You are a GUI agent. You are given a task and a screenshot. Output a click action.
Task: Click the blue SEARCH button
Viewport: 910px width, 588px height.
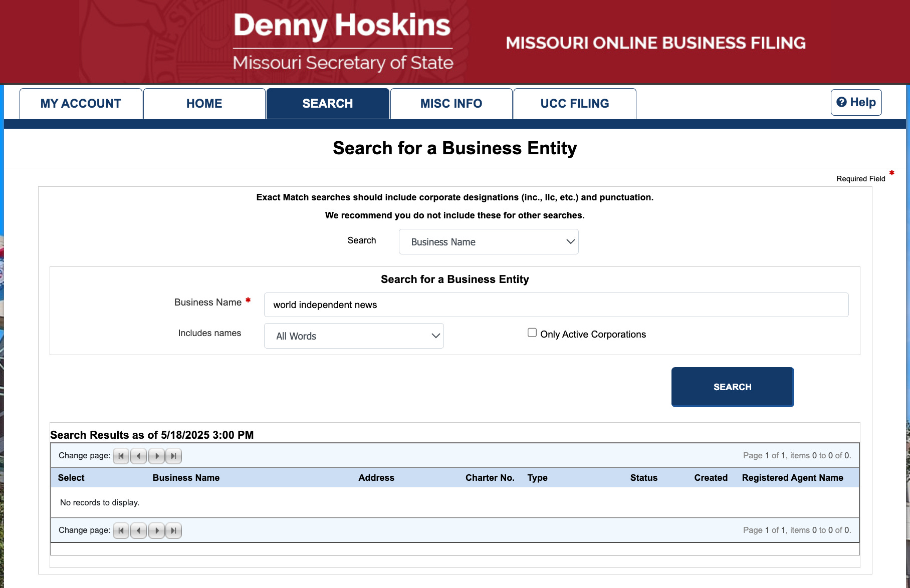732,387
